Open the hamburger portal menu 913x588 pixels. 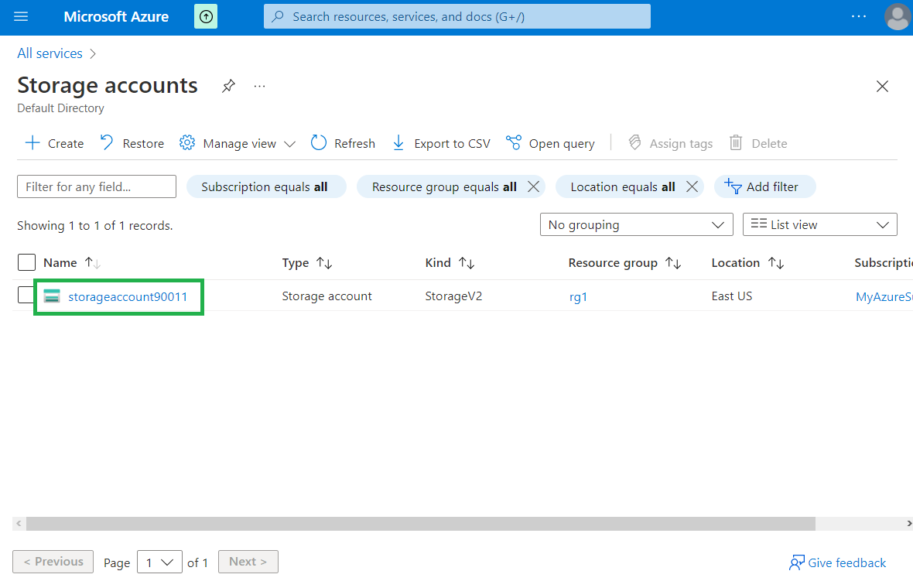21,16
